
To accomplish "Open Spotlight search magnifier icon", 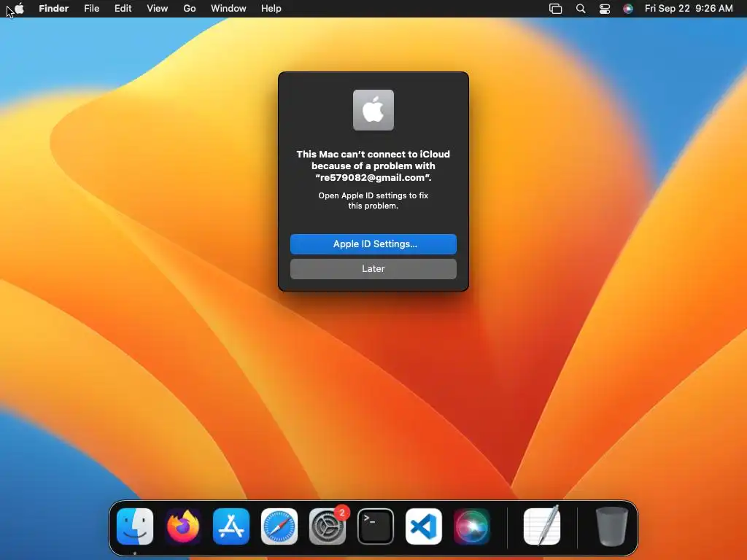I will [x=580, y=9].
